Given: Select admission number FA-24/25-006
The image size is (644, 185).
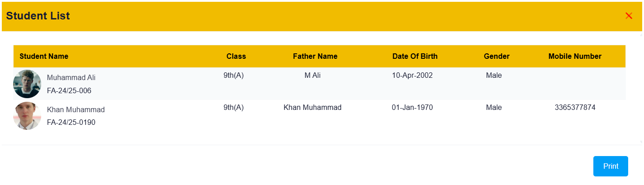Looking at the screenshot, I should pyautogui.click(x=69, y=90).
